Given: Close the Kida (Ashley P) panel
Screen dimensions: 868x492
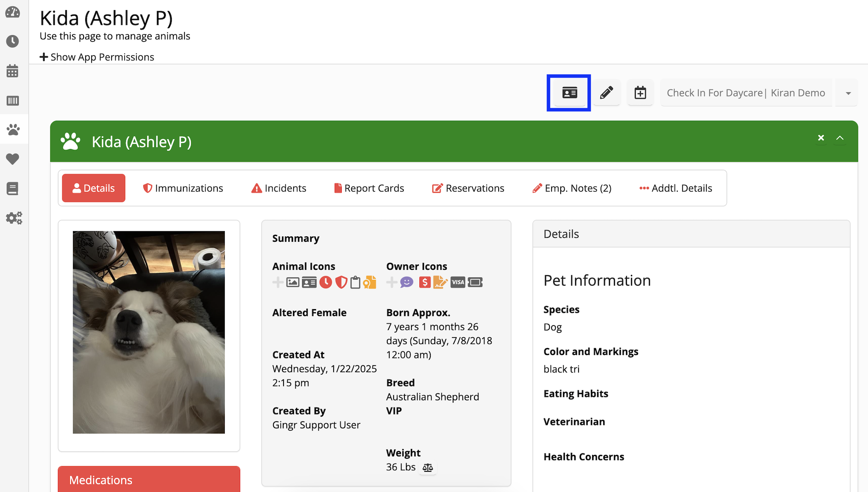Looking at the screenshot, I should (821, 138).
